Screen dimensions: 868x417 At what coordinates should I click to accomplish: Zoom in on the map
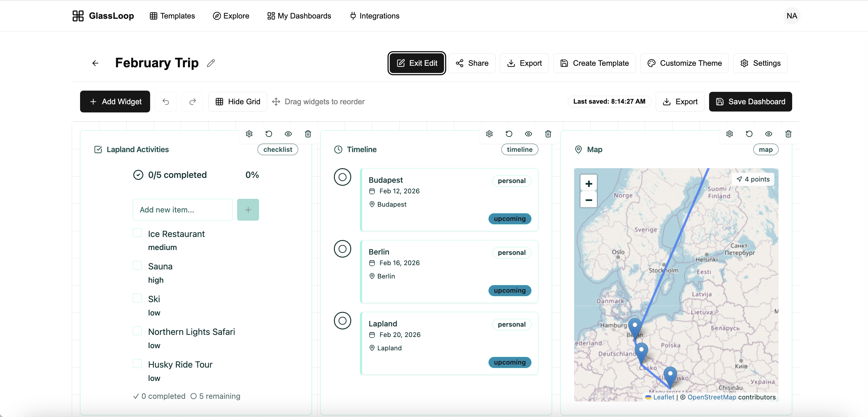[x=589, y=184]
